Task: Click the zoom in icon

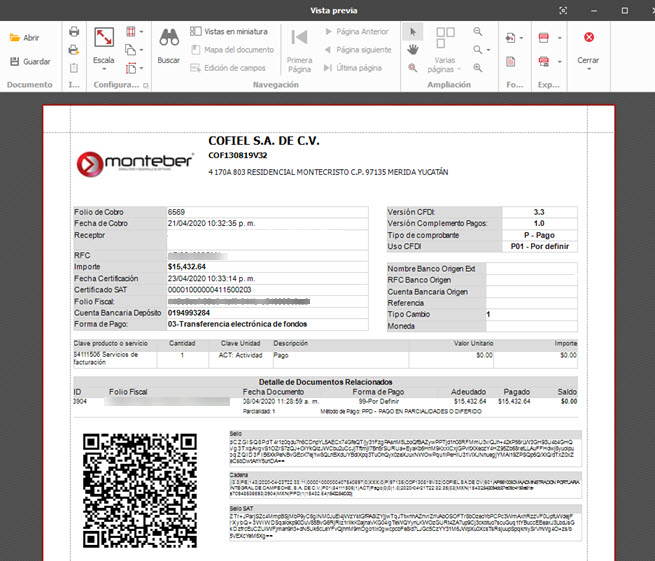Action: click(x=476, y=68)
